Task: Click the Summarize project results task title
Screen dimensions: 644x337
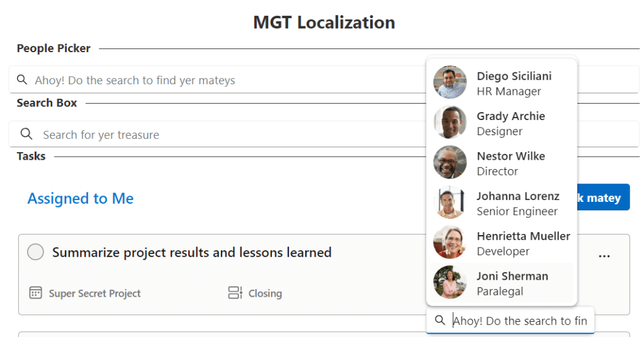Action: (191, 253)
